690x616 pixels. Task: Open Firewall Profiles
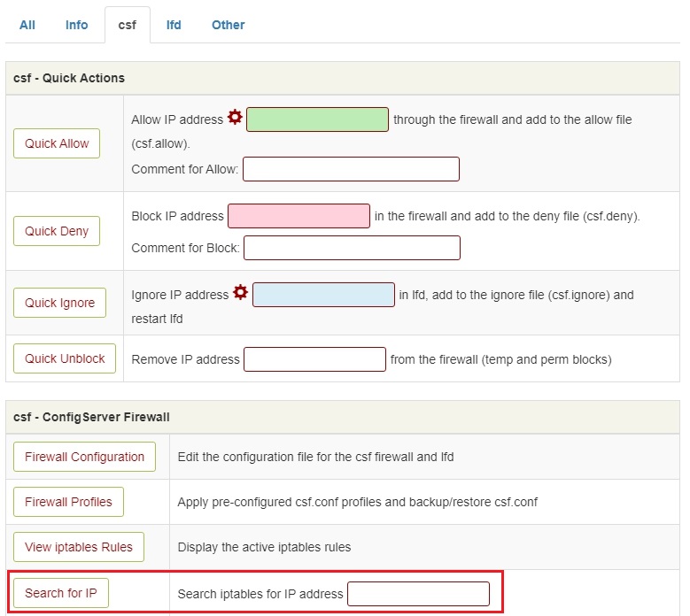[69, 502]
